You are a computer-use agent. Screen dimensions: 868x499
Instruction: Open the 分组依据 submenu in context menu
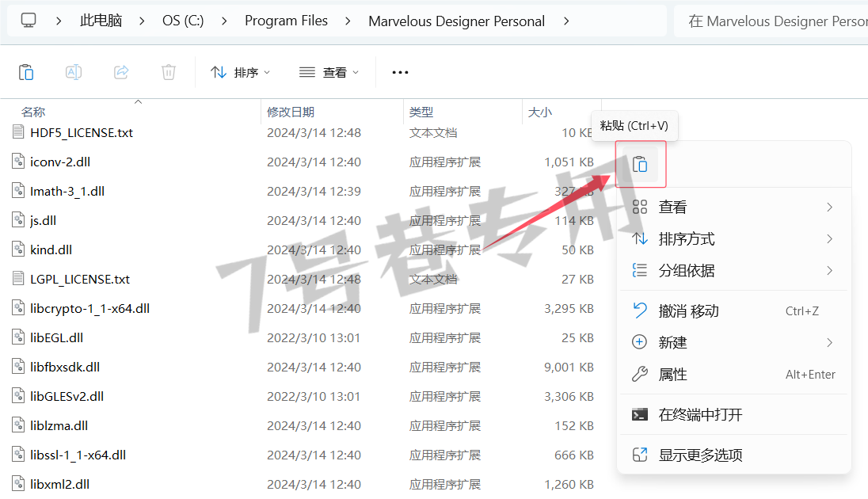click(733, 270)
